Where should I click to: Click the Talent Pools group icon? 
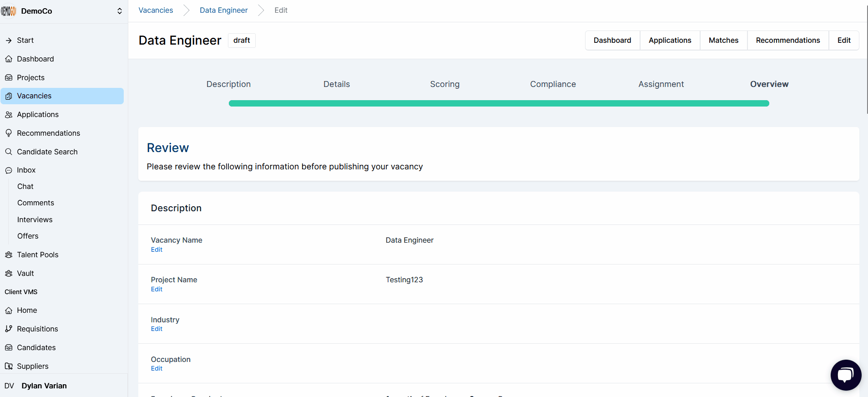(x=9, y=255)
